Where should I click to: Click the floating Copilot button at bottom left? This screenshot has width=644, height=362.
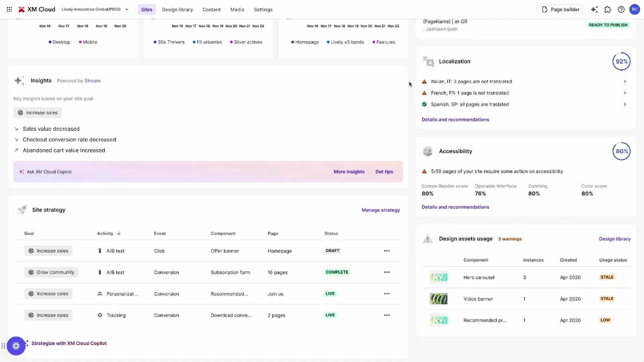(16, 346)
